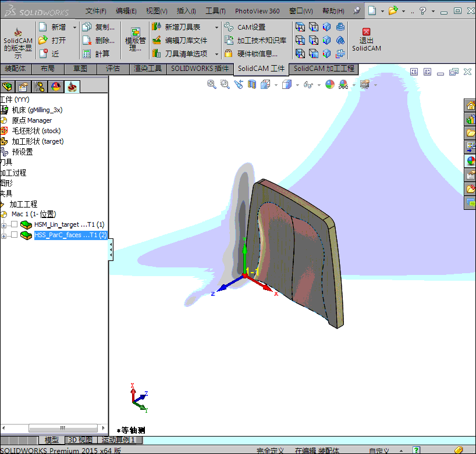Switch to the SolidCAM 加工工程 tab

[x=324, y=69]
